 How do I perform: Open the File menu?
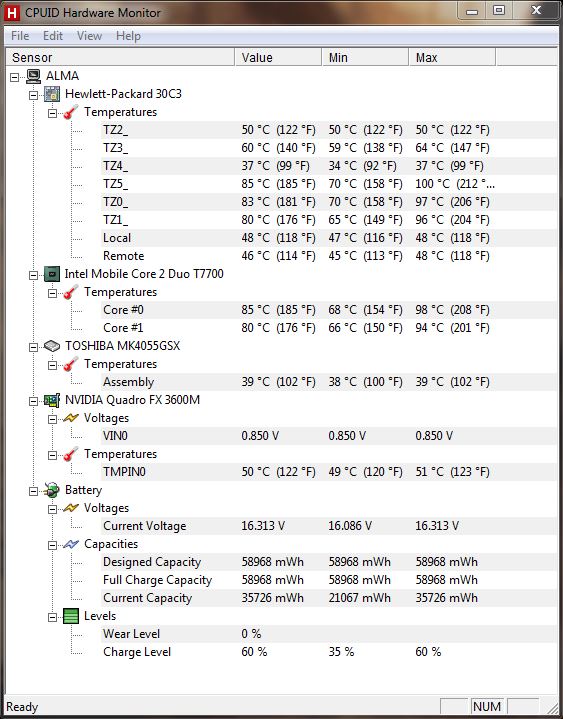point(20,36)
